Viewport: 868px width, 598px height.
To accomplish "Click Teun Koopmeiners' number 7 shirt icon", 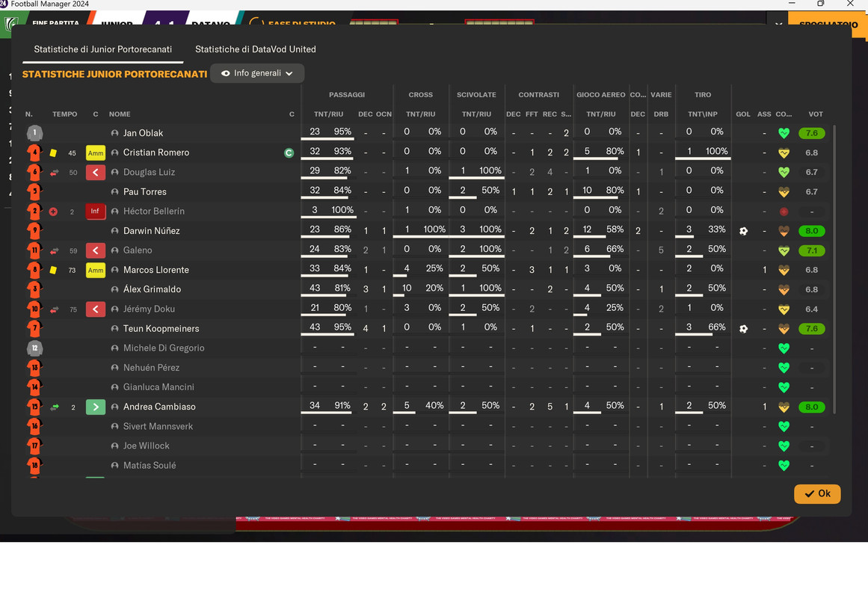I will pos(34,328).
